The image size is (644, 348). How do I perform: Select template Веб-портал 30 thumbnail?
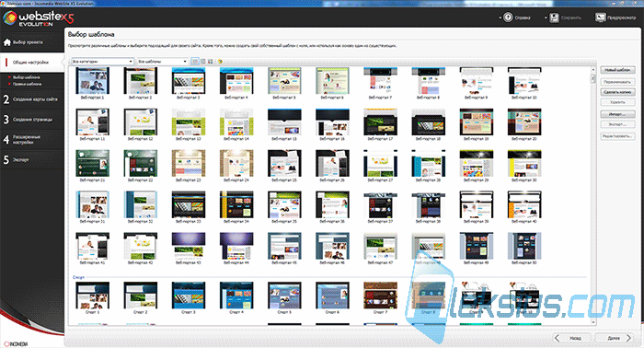pos(524,163)
